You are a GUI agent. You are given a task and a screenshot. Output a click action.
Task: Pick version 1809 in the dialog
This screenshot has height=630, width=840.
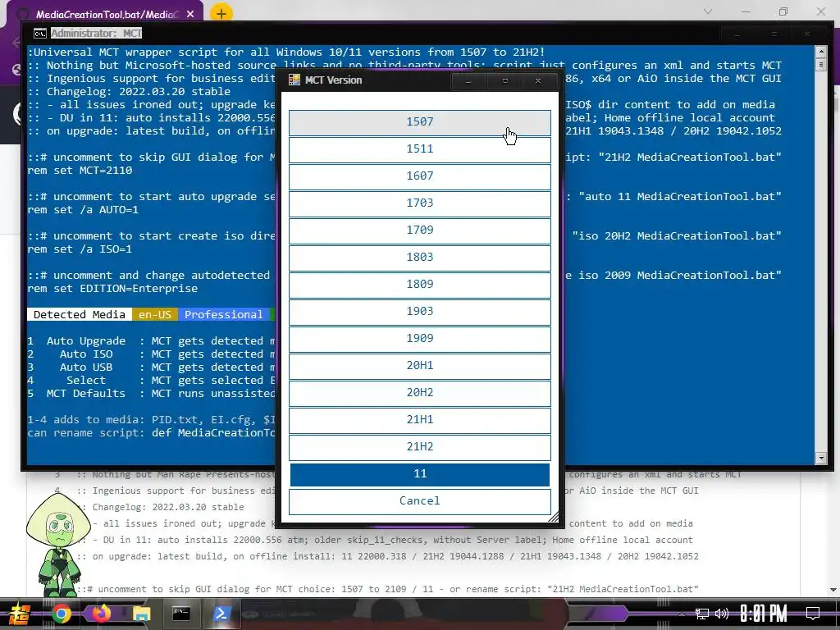(419, 285)
